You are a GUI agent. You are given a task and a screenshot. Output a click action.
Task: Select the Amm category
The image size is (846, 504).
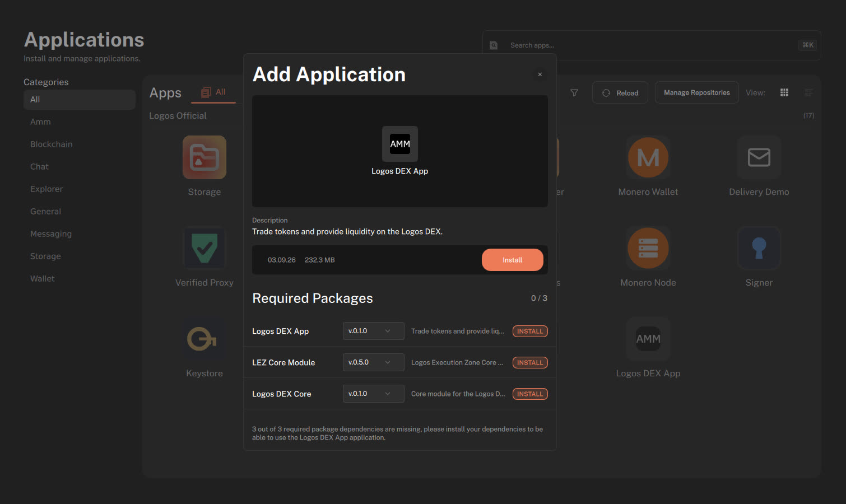(x=80, y=122)
